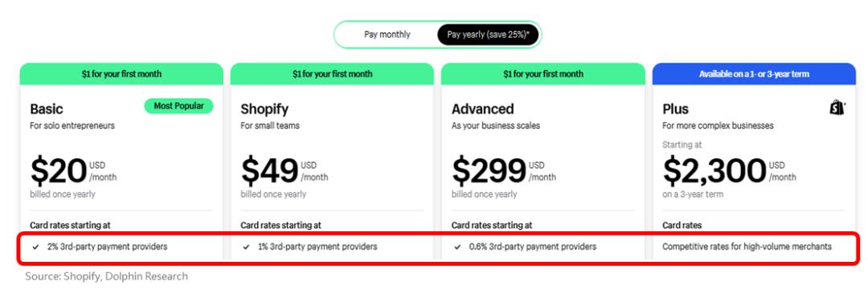Select the Shopify plan heading
This screenshot has width=868, height=294.
click(x=264, y=109)
